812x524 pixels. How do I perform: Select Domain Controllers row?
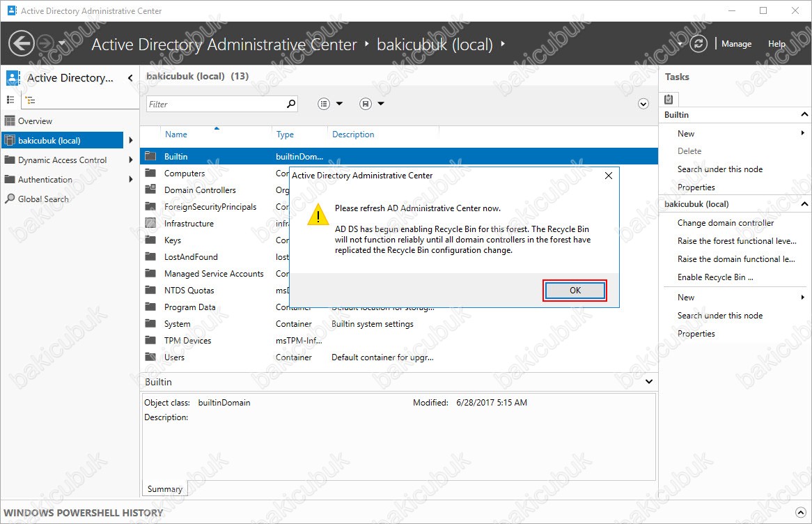214,190
